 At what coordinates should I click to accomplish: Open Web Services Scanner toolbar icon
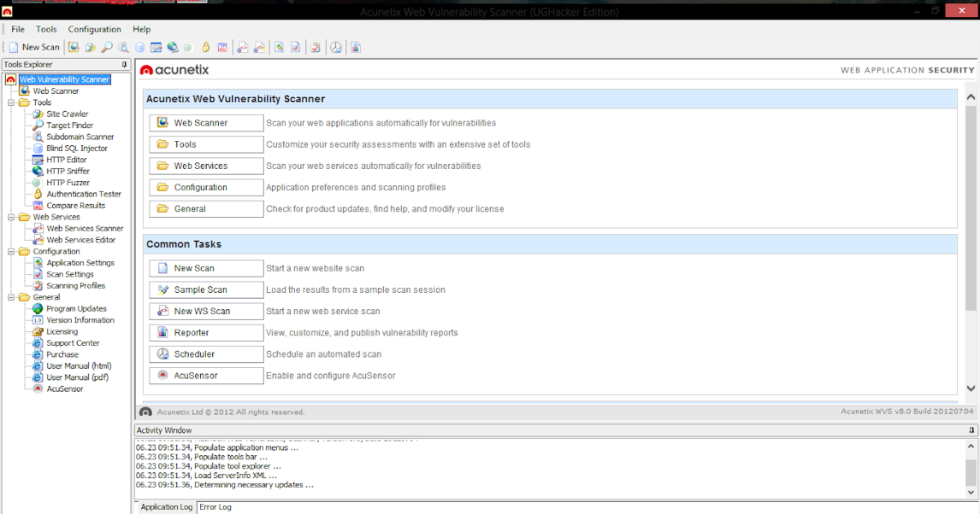pos(243,47)
